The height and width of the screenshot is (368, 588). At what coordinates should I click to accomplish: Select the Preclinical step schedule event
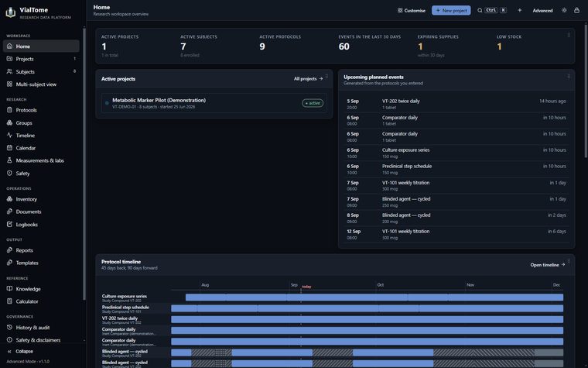[x=456, y=169]
